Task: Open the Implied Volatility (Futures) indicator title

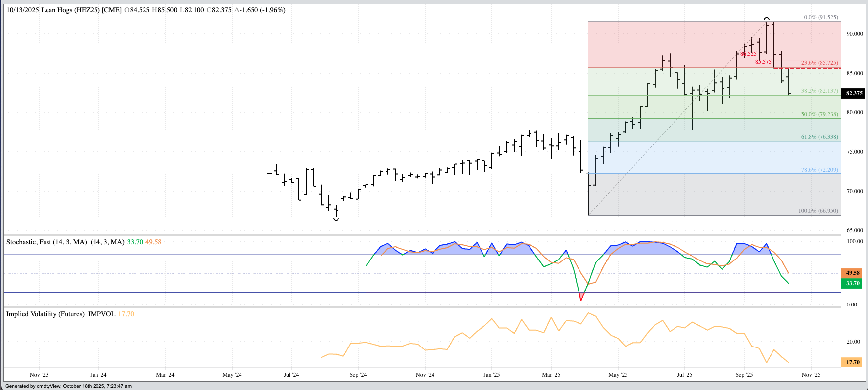Action: 46,314
